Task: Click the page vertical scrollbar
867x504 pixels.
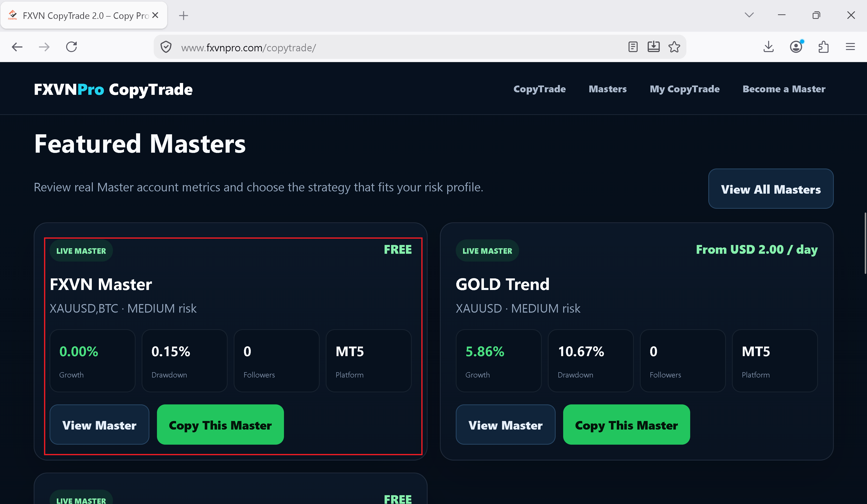Action: pyautogui.click(x=865, y=243)
